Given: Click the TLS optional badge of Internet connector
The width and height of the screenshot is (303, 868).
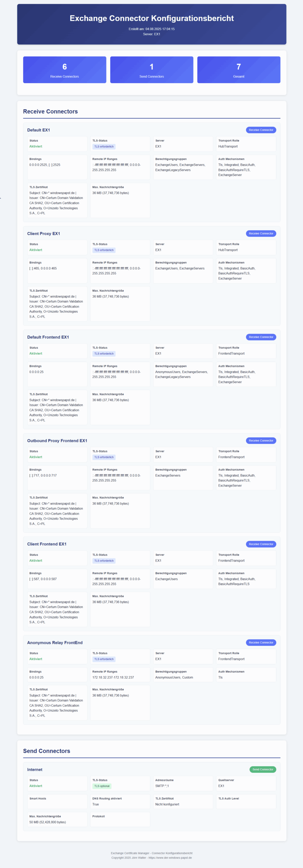Looking at the screenshot, I should click(x=102, y=786).
